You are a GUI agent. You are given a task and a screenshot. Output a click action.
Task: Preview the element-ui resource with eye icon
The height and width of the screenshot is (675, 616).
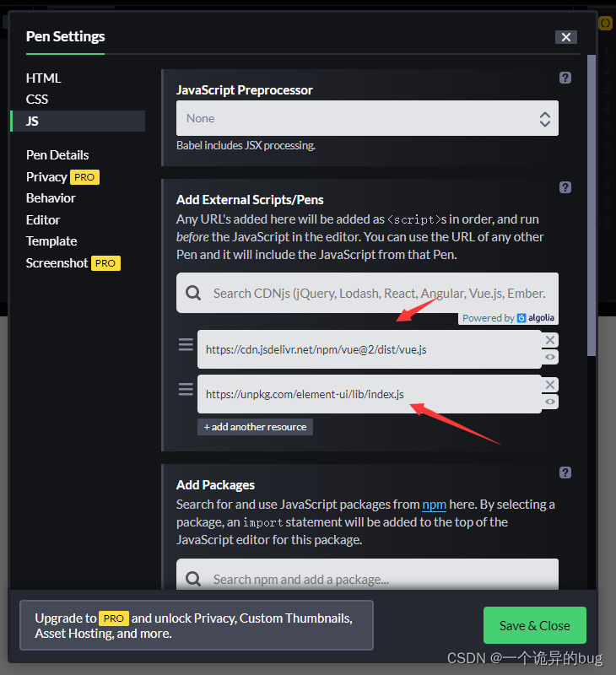pyautogui.click(x=549, y=402)
